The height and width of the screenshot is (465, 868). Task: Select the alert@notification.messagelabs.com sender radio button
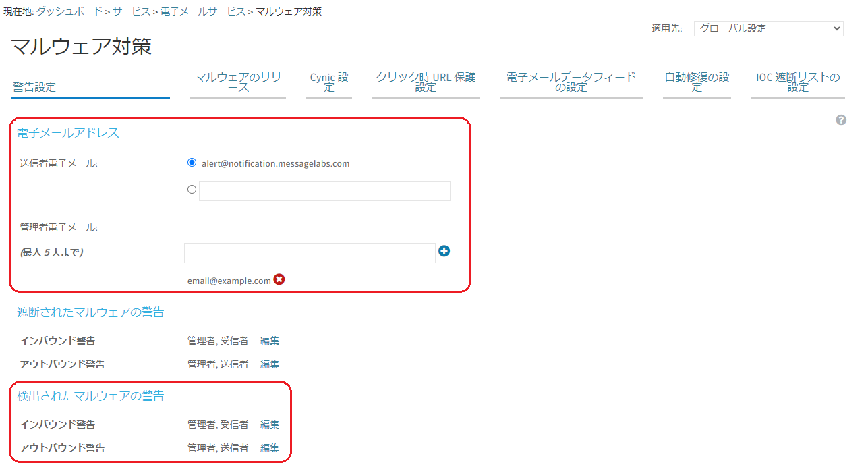pyautogui.click(x=192, y=163)
